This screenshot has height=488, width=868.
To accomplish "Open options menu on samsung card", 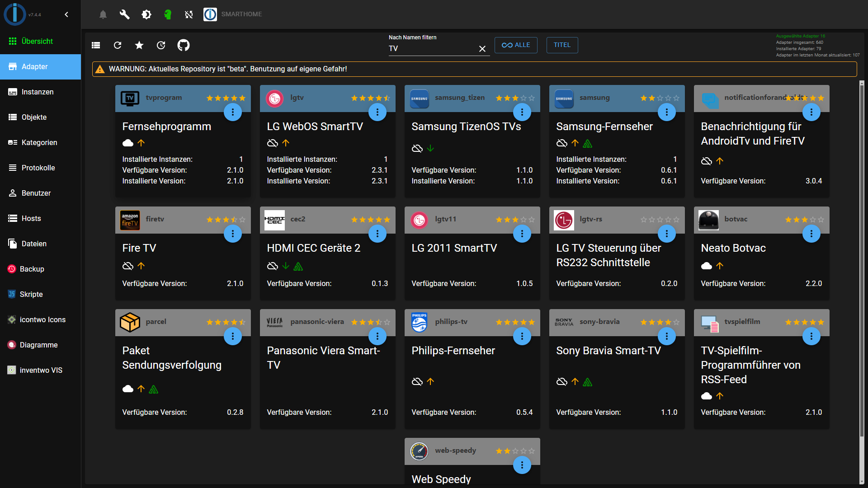I will [x=667, y=112].
